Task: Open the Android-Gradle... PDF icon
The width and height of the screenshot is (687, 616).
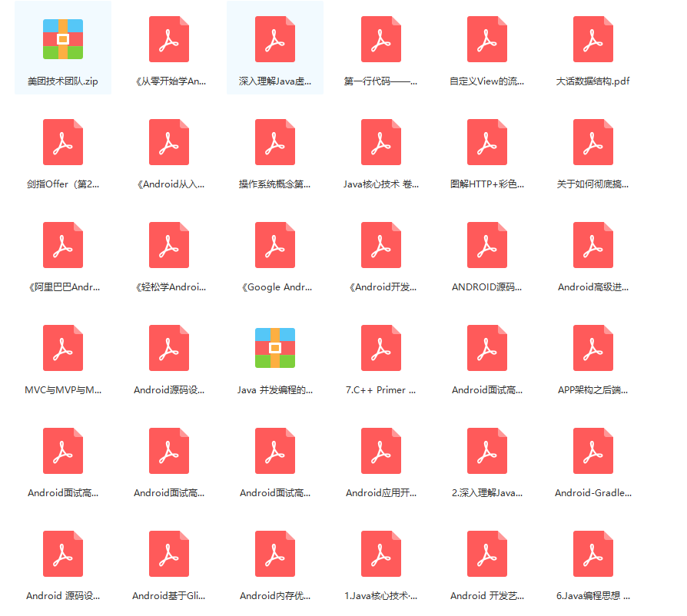Action: click(592, 451)
